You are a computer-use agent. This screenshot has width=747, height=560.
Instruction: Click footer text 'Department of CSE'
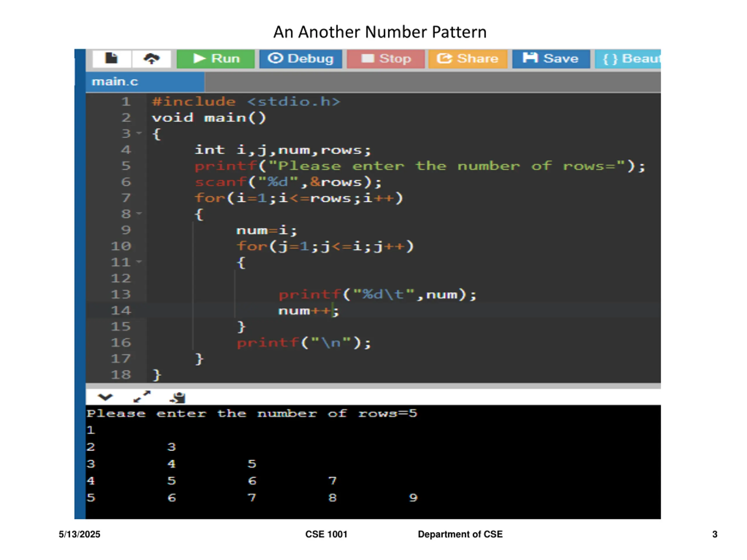point(460,534)
